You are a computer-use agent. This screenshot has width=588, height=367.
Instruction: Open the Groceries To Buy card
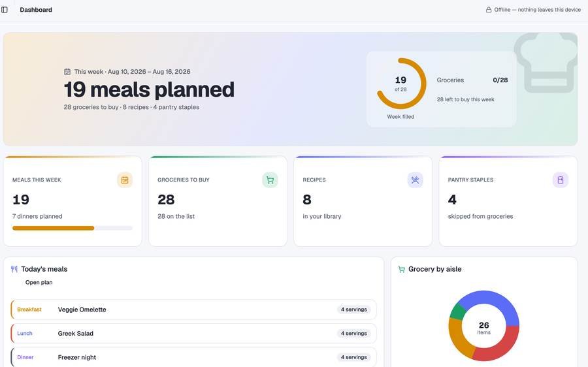[x=218, y=201]
